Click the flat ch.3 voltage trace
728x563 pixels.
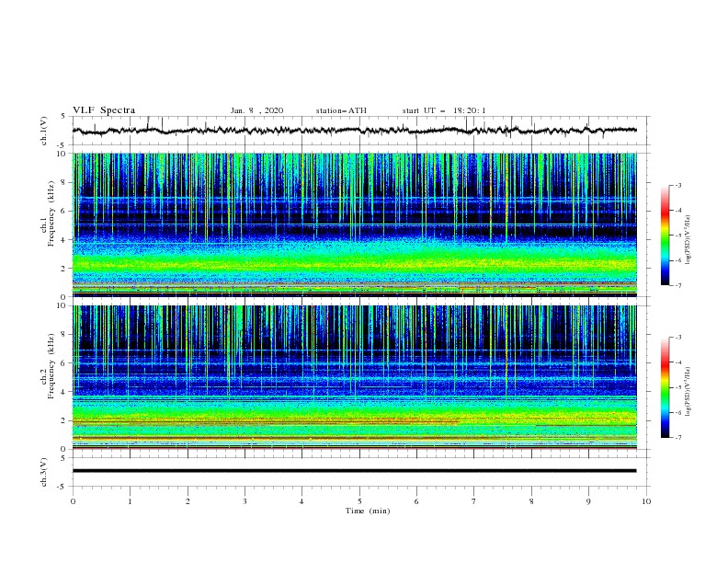pyautogui.click(x=355, y=471)
